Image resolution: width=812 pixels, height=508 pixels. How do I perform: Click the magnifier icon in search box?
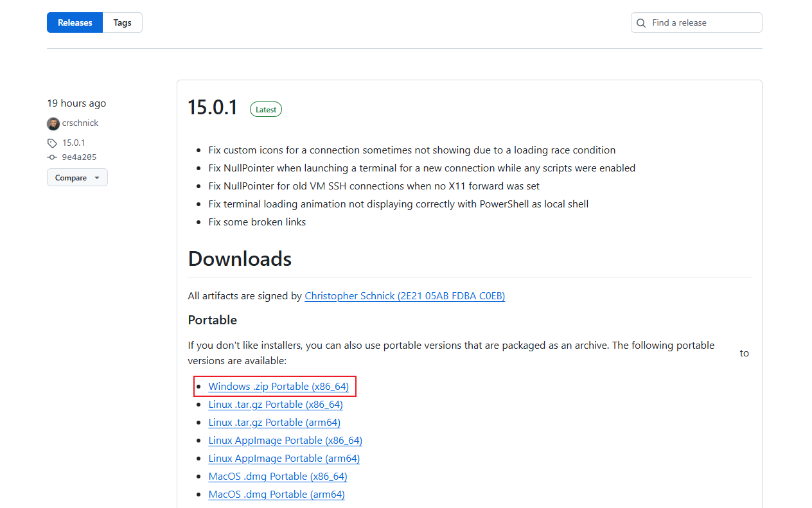point(641,23)
